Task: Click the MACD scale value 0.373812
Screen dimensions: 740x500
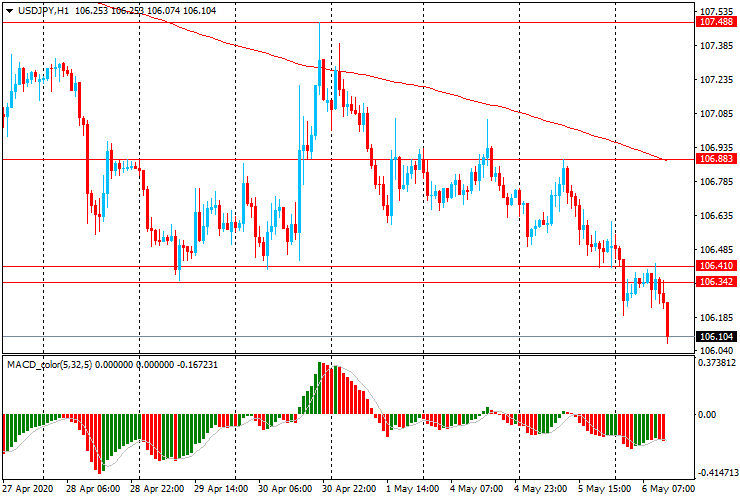Action: point(717,363)
